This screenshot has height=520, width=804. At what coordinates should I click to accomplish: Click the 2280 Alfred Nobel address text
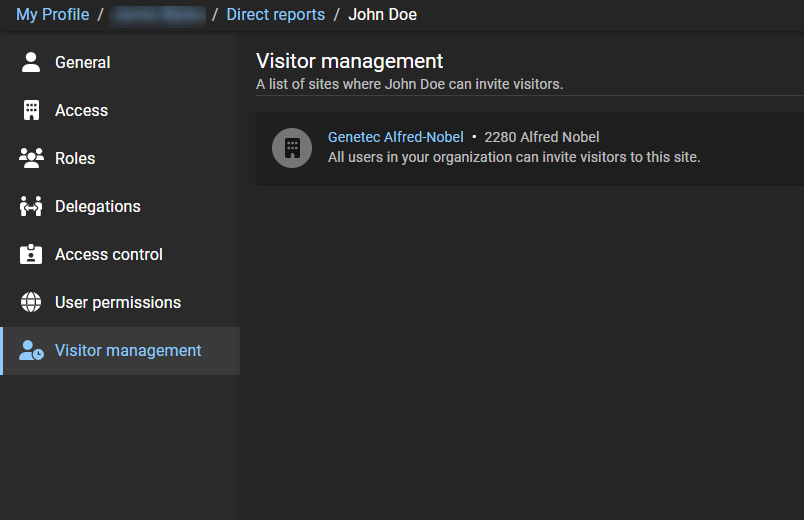coord(541,137)
